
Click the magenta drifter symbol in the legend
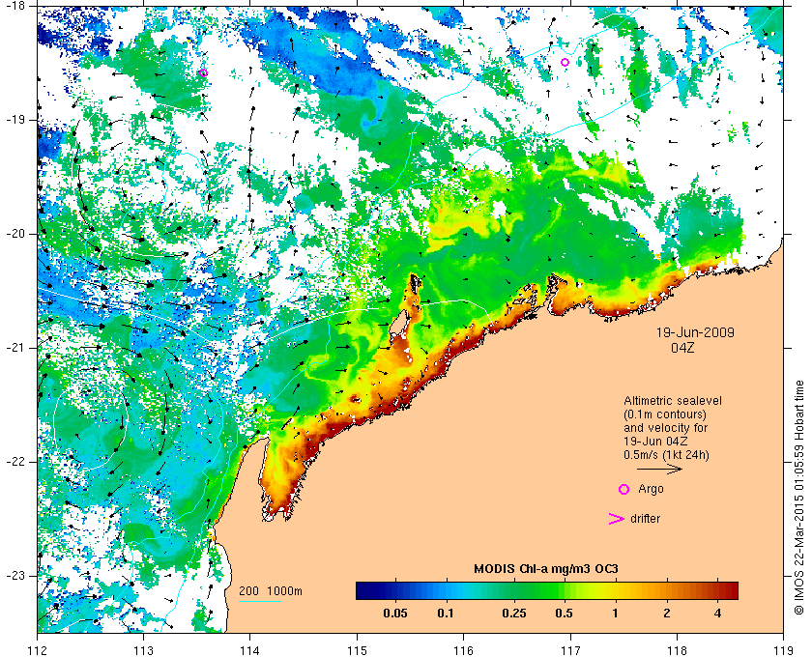click(x=616, y=519)
